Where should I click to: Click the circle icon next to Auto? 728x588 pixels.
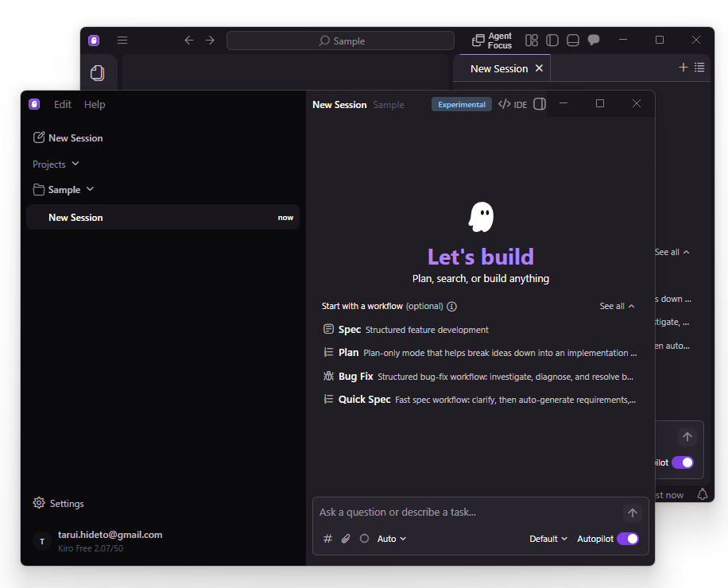coord(365,539)
